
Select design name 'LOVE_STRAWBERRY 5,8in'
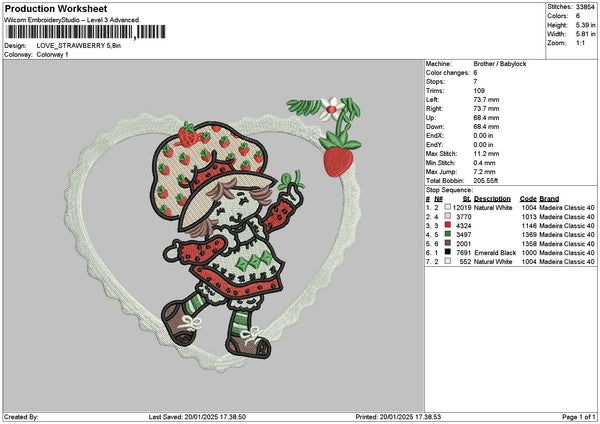(x=79, y=46)
